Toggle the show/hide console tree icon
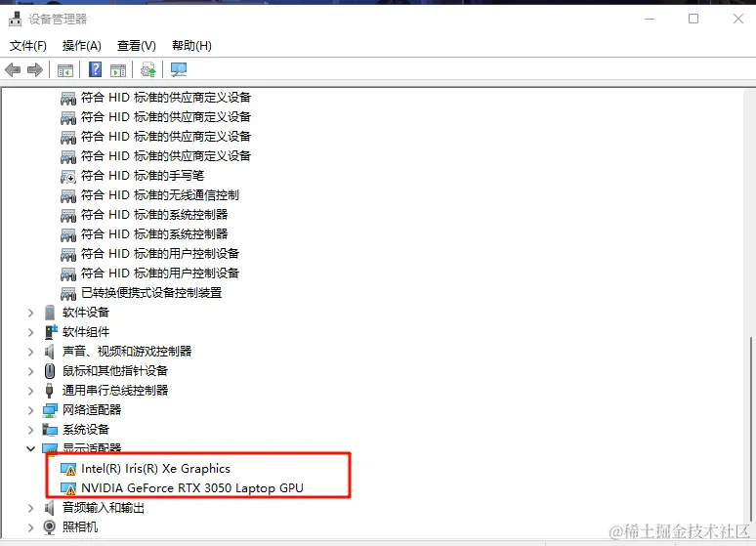756x546 pixels. click(x=65, y=70)
